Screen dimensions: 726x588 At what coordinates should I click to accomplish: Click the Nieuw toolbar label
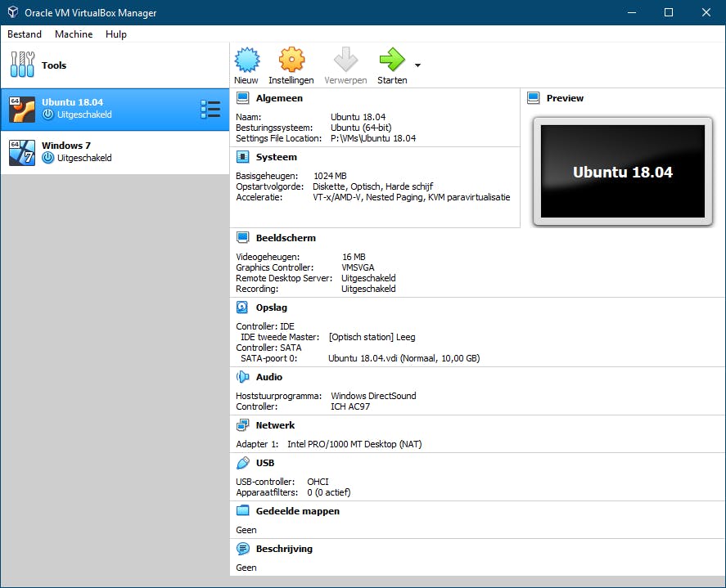point(246,80)
